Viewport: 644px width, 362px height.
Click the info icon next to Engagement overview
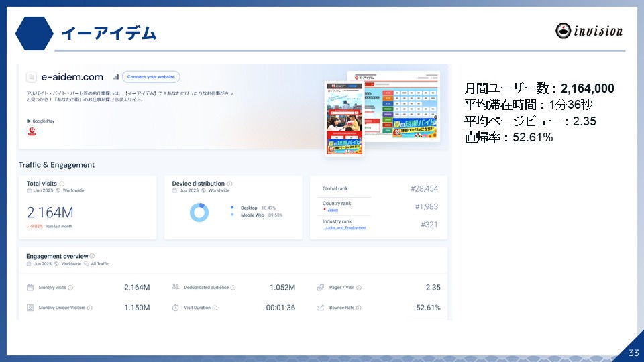tap(92, 256)
